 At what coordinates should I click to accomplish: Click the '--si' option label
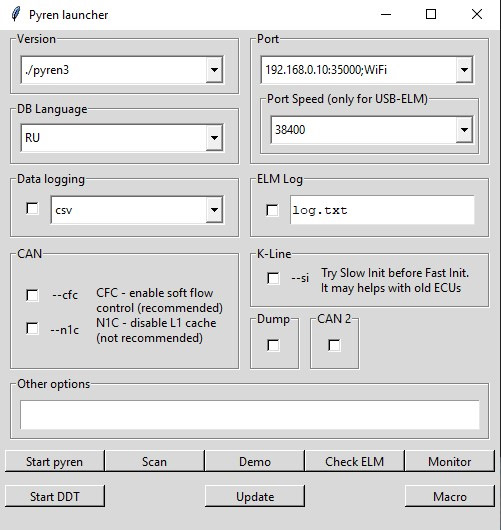coord(300,278)
